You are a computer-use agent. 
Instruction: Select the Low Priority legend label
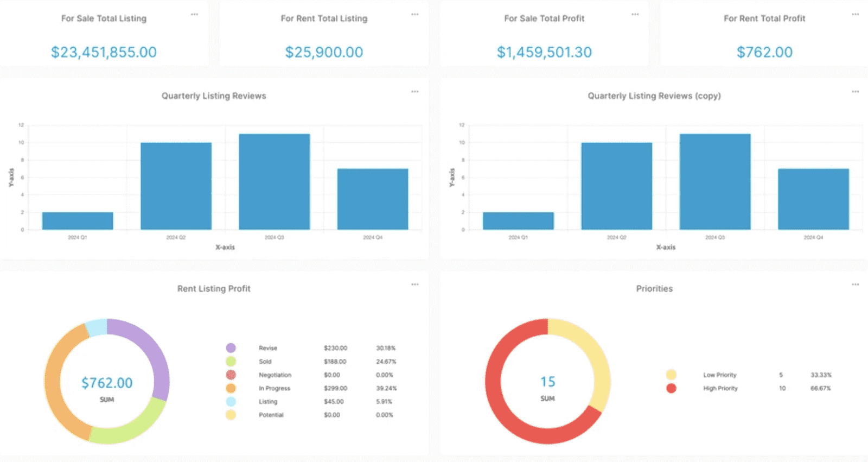(720, 375)
